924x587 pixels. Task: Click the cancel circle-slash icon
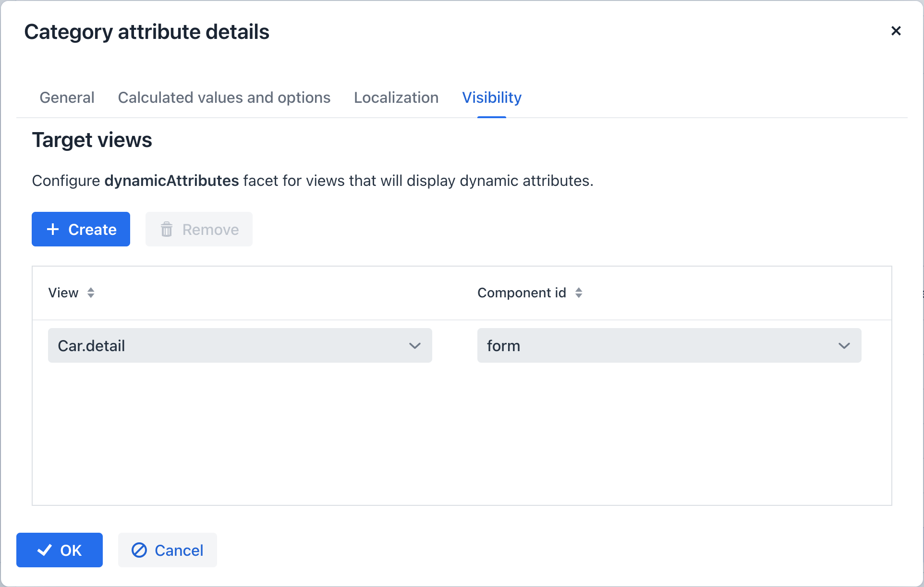(x=139, y=550)
